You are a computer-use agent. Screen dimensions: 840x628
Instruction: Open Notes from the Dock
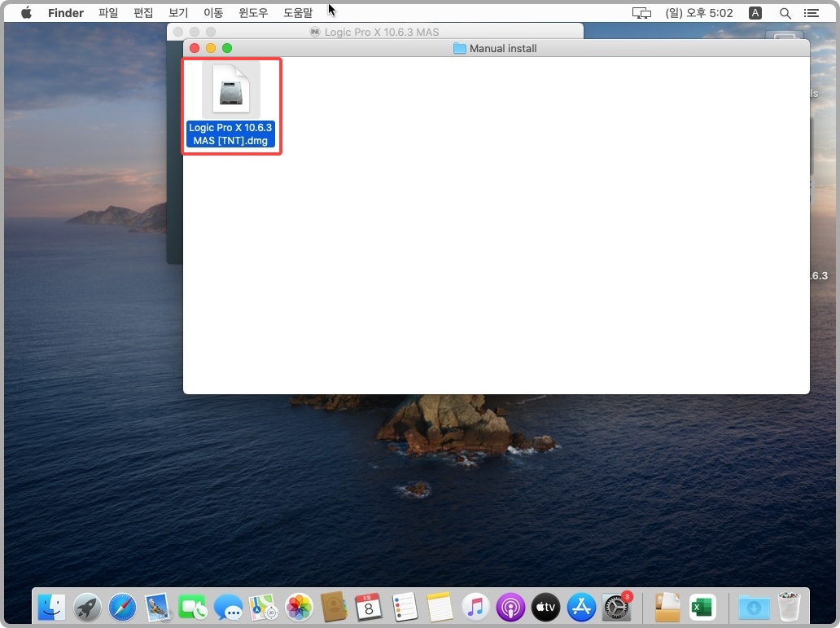click(x=440, y=608)
